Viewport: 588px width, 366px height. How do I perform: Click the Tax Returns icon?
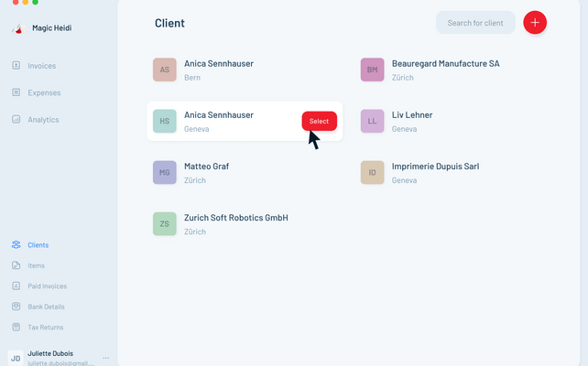[16, 327]
